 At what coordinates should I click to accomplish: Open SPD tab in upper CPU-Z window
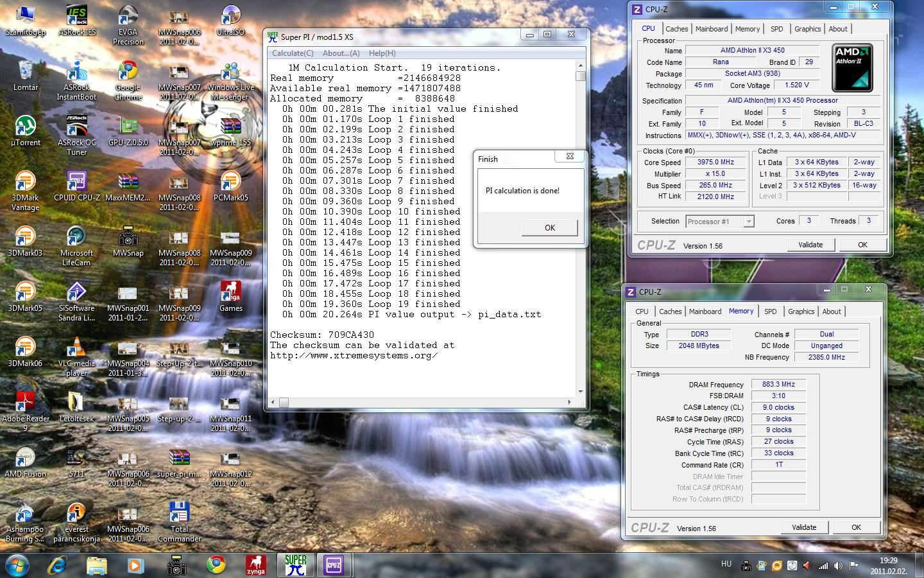click(776, 29)
